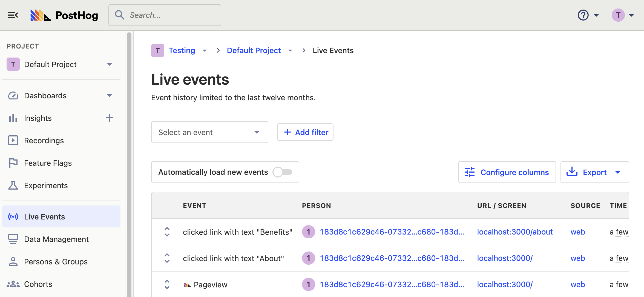Enable automatically load new events toggle

click(x=283, y=172)
